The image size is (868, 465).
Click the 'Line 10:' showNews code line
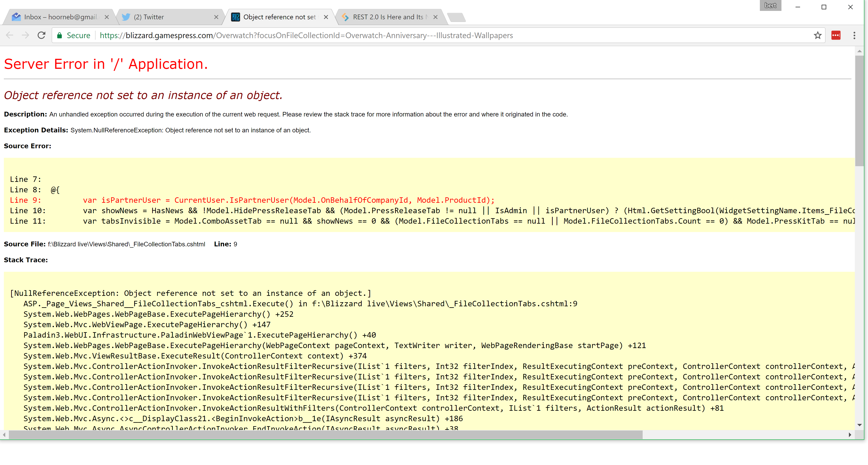[x=432, y=210]
